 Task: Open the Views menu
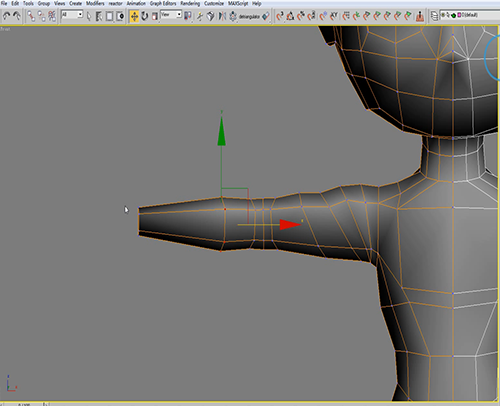point(60,3)
